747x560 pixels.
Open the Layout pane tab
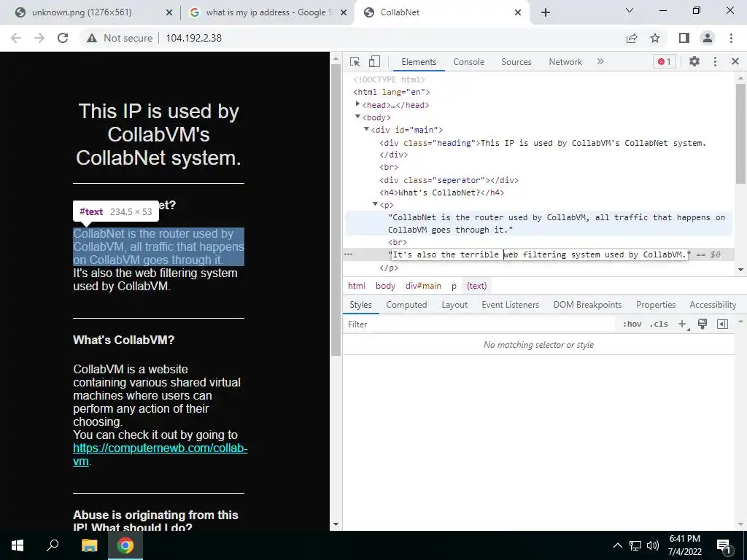[x=454, y=305]
